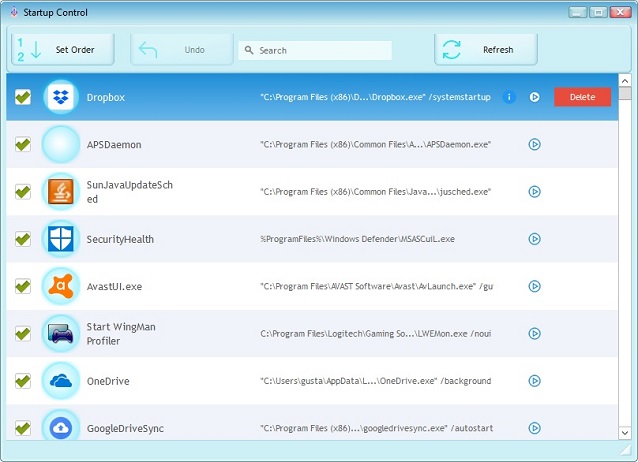Image resolution: width=638 pixels, height=462 pixels.
Task: Click the Startup Control title bar icon
Action: coord(14,12)
